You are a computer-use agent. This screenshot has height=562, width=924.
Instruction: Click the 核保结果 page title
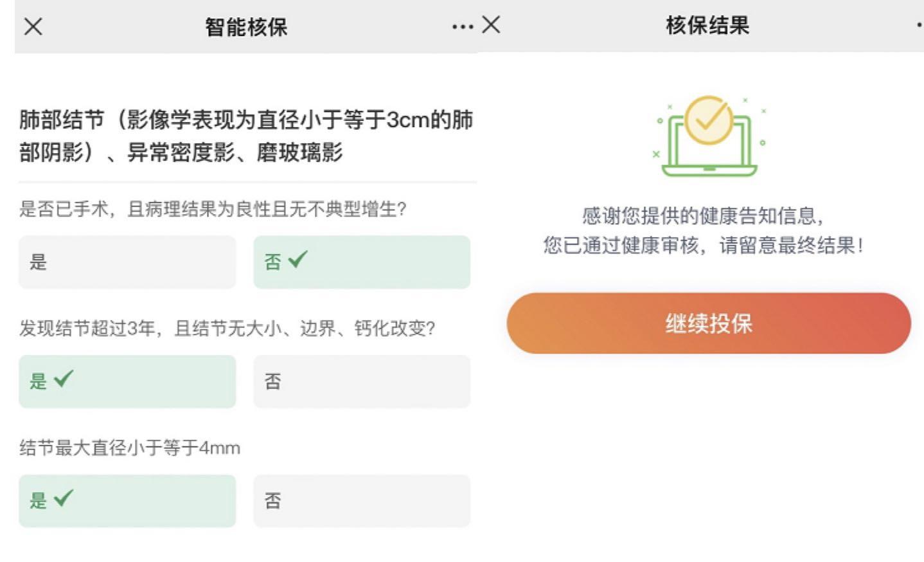pyautogui.click(x=707, y=26)
